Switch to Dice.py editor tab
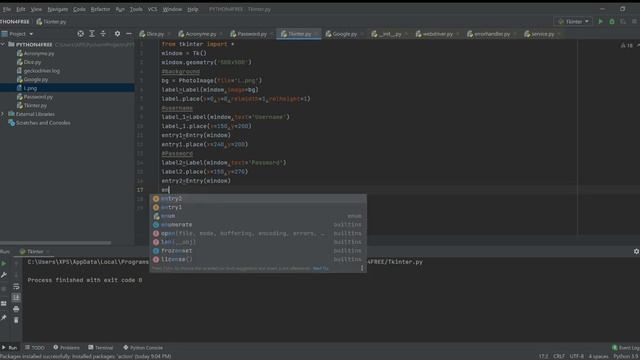 (155, 34)
